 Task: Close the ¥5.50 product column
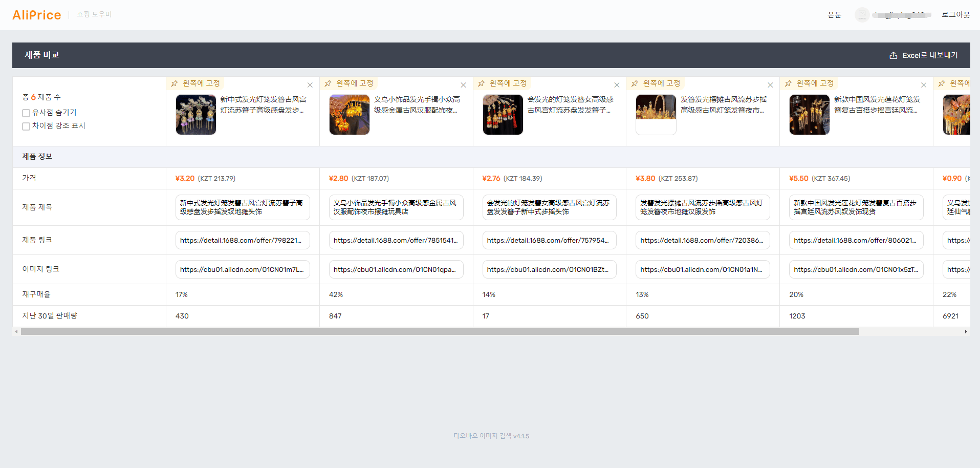click(924, 85)
